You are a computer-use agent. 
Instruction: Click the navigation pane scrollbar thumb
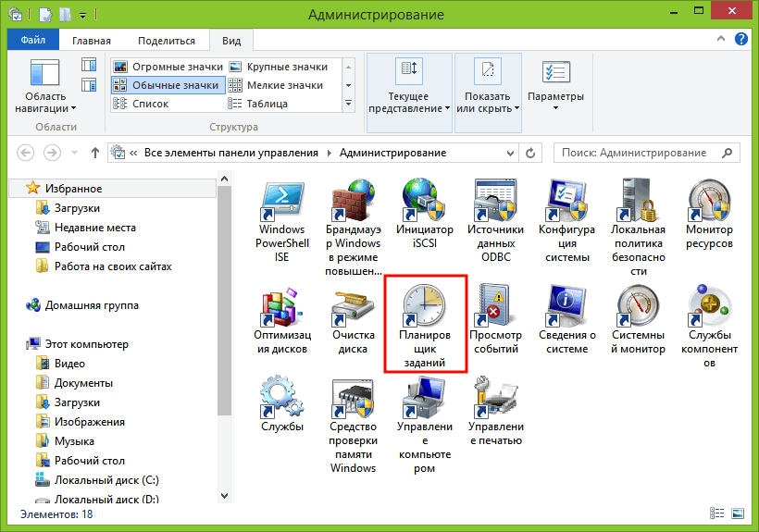click(224, 300)
